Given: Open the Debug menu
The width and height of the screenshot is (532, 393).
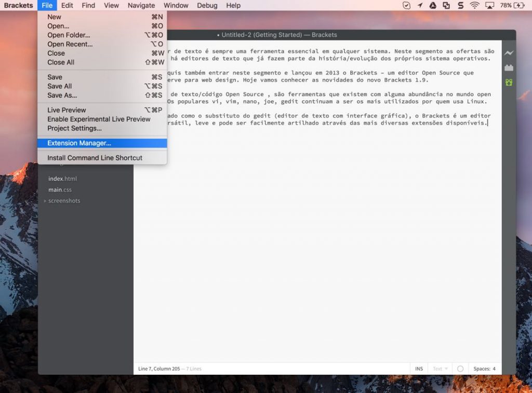Looking at the screenshot, I should pyautogui.click(x=207, y=6).
